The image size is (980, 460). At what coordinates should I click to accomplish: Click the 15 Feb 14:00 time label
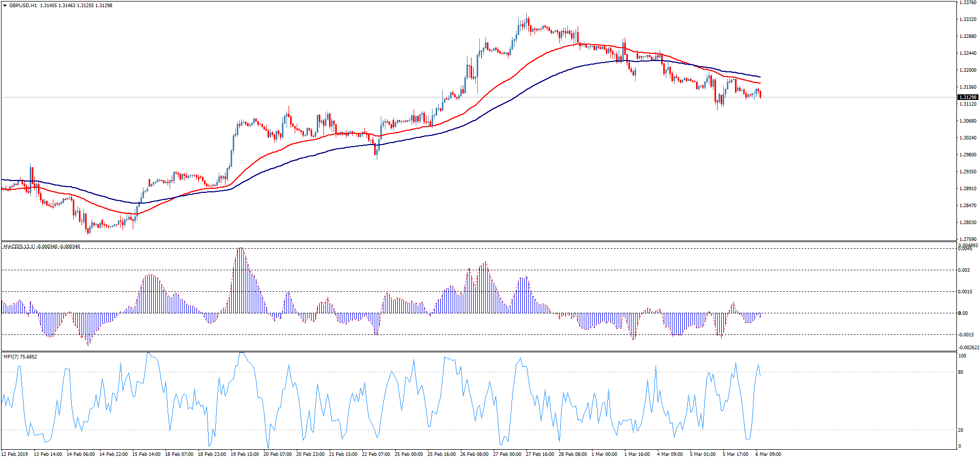click(x=146, y=454)
